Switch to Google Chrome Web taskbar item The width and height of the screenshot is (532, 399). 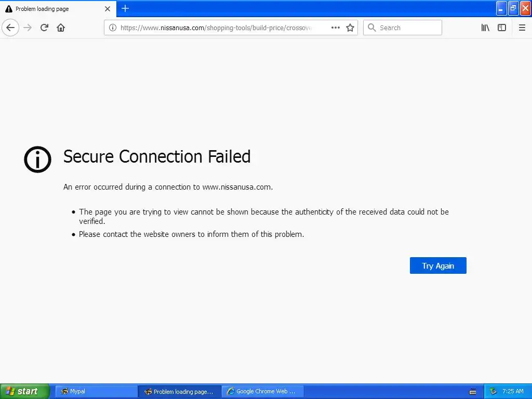[262, 391]
